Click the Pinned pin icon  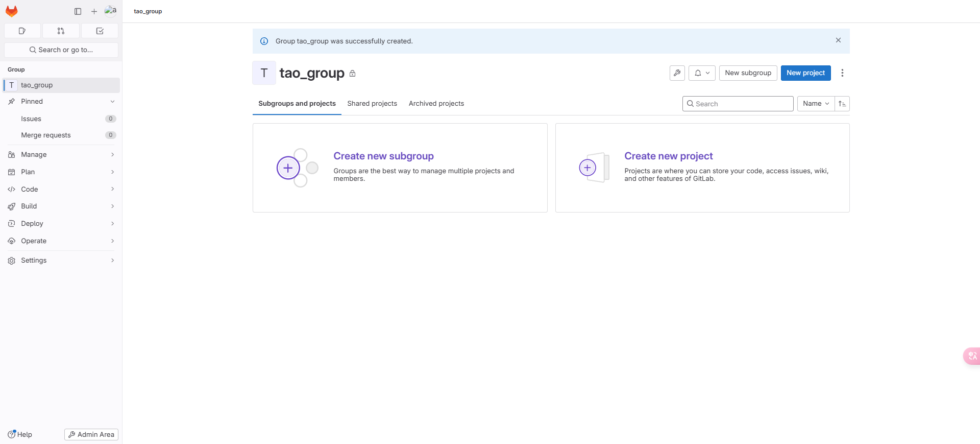(x=11, y=101)
